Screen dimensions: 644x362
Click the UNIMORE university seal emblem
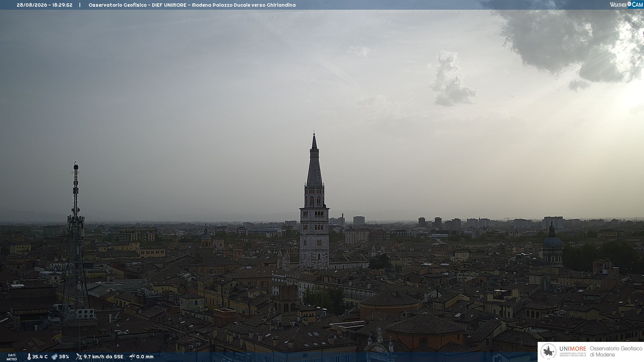click(548, 352)
